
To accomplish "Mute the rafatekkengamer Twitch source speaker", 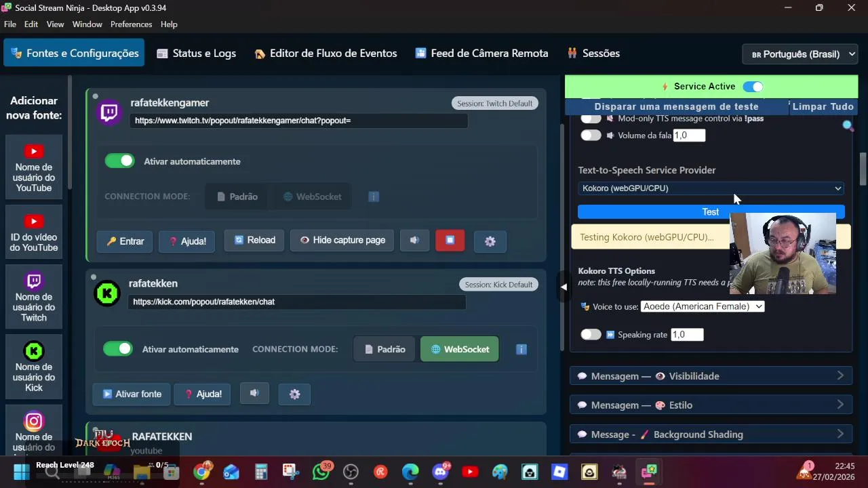I will click(414, 241).
